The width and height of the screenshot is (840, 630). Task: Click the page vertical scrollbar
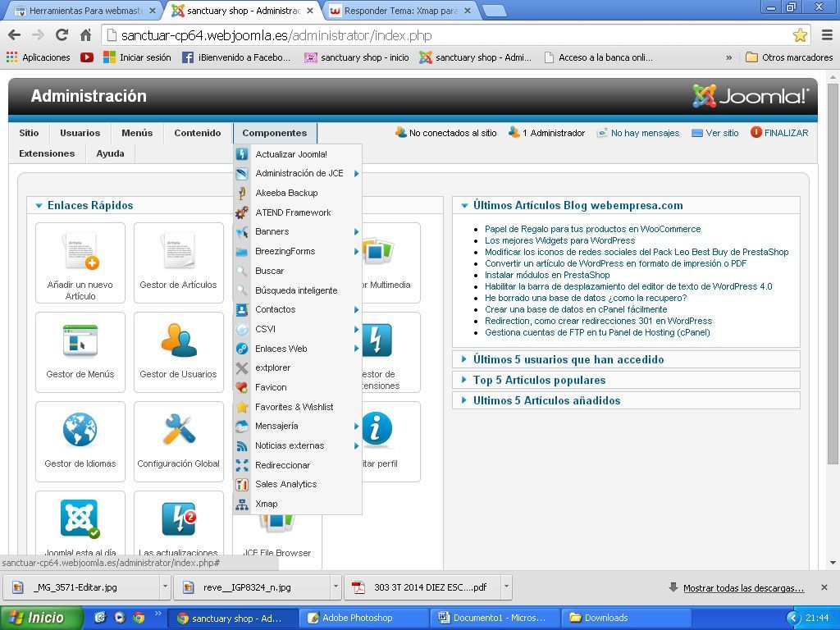click(x=833, y=273)
